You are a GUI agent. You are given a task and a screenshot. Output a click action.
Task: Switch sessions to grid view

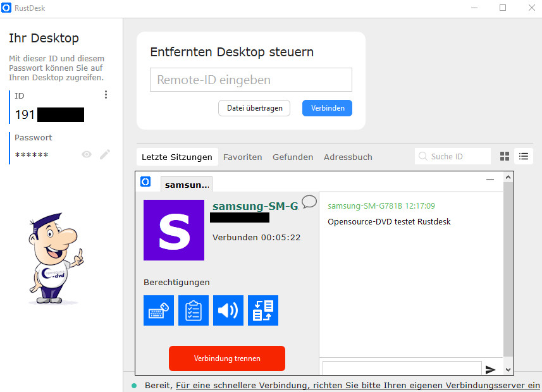[505, 156]
